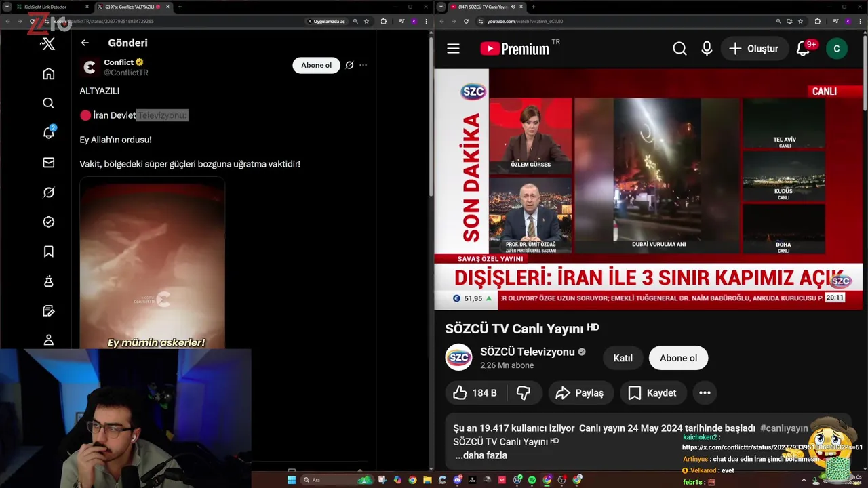Open YouTube notifications bell 9+
Viewport: 868px width, 488px height.
click(805, 48)
